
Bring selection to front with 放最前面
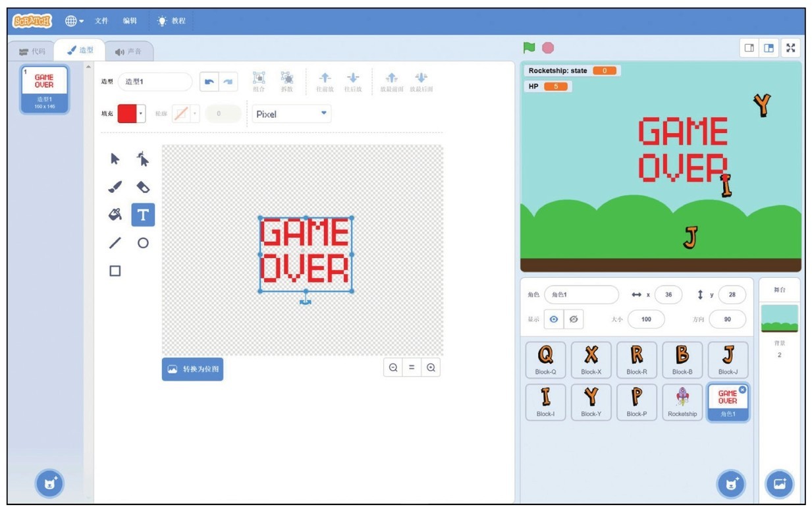[392, 82]
